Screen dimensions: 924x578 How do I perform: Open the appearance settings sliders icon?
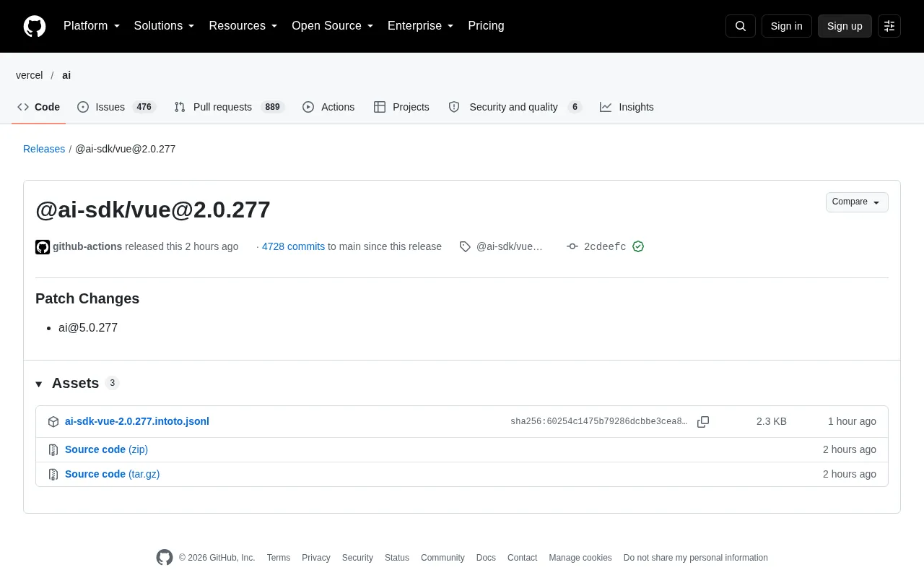click(x=889, y=26)
